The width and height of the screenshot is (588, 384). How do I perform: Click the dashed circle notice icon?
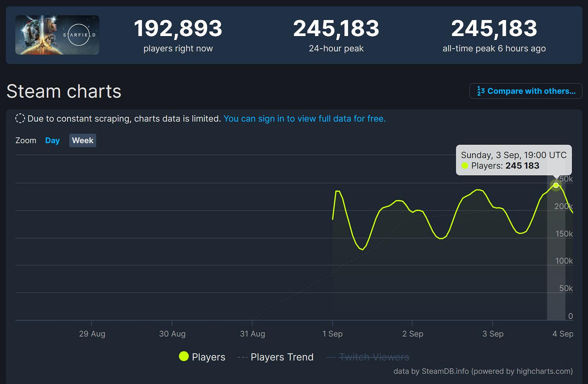coord(20,118)
